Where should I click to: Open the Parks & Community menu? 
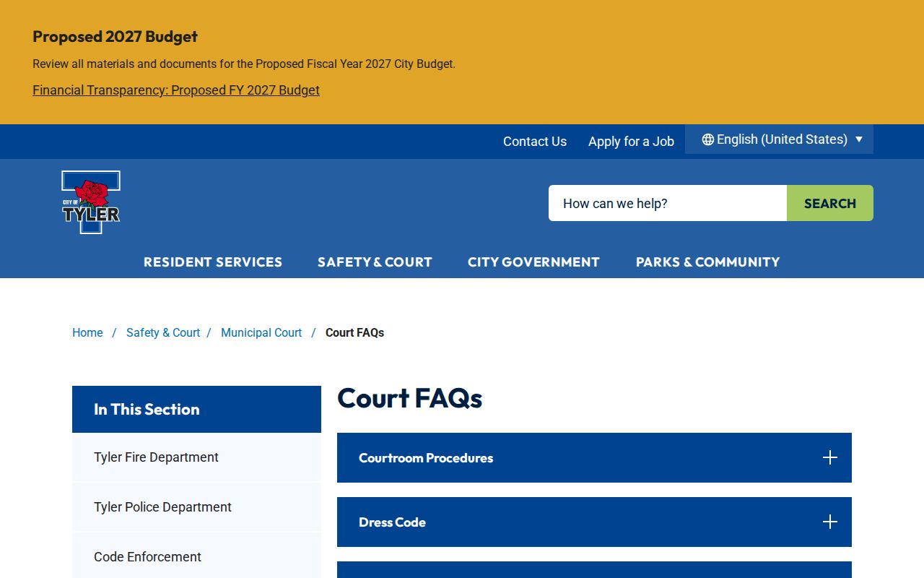pos(708,262)
